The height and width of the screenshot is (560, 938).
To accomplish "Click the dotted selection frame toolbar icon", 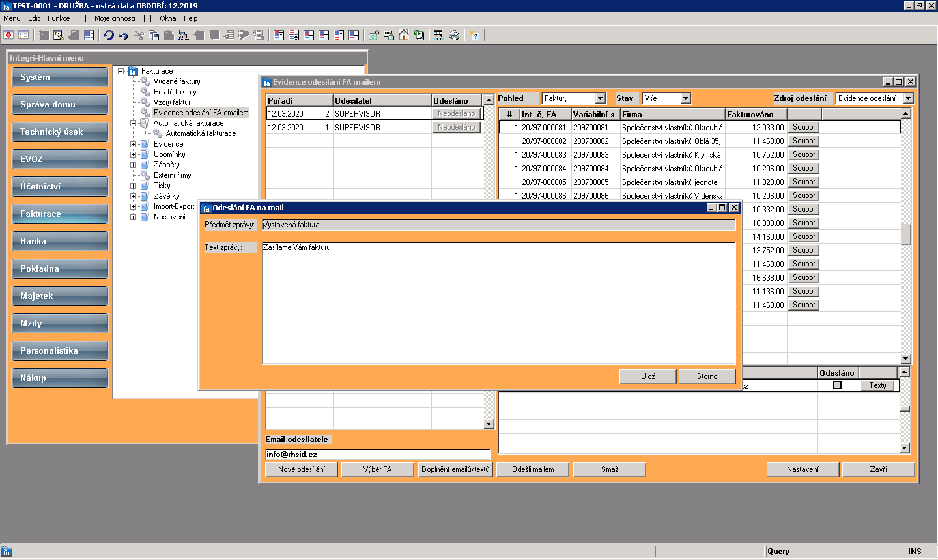I will point(184,35).
